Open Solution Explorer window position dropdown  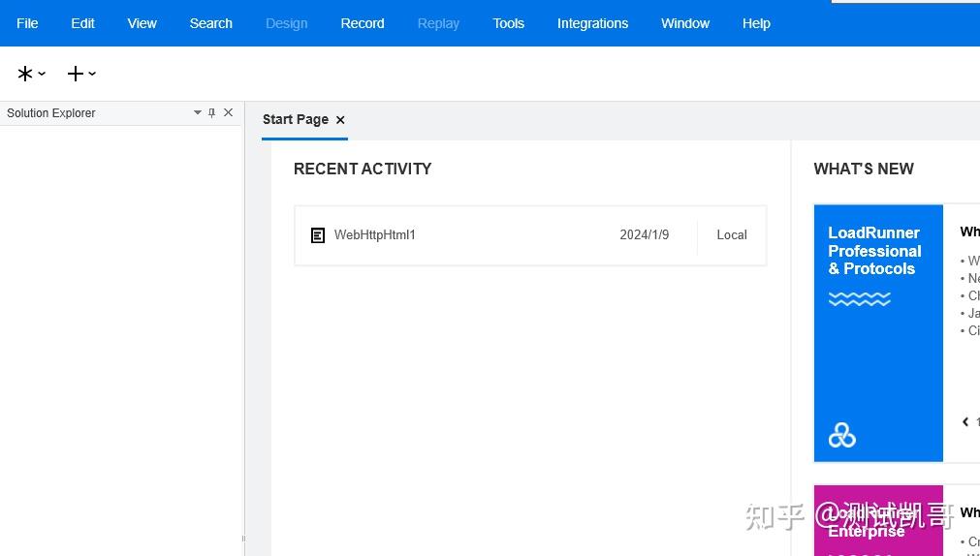[198, 113]
